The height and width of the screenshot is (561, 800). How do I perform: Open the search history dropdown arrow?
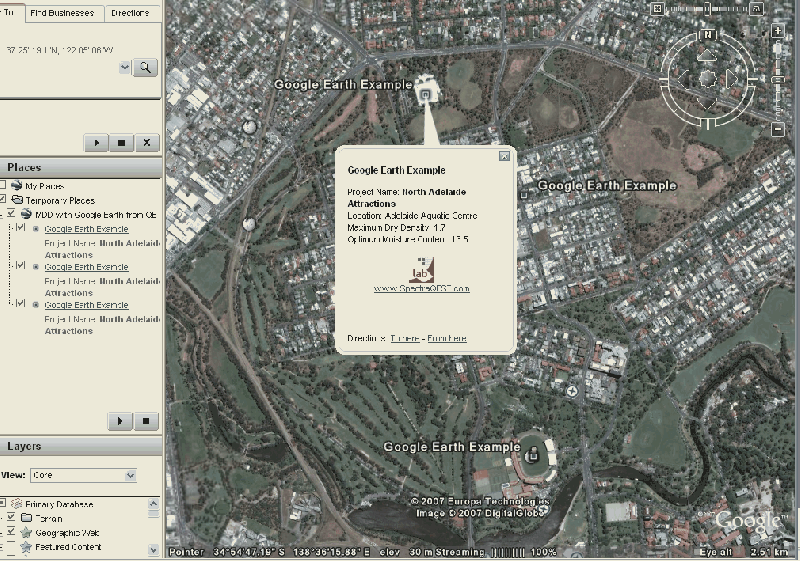pyautogui.click(x=124, y=67)
